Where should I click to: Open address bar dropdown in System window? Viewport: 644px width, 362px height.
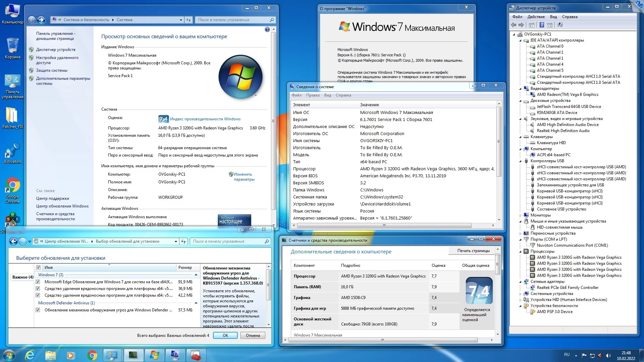181,20
